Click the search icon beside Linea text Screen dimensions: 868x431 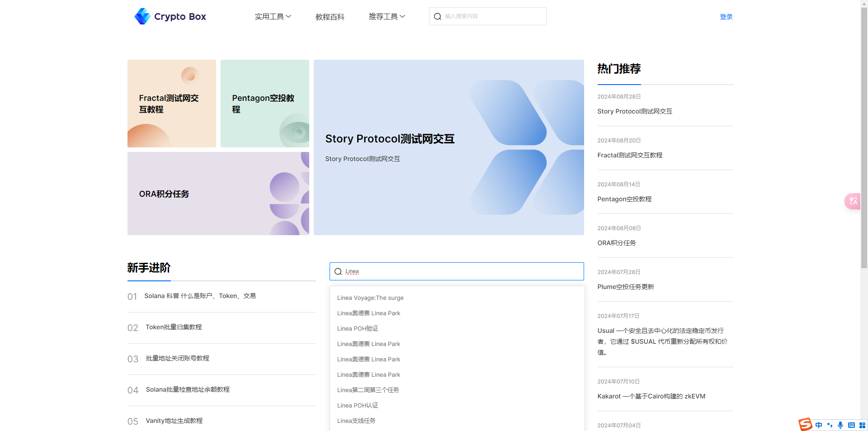pos(338,272)
